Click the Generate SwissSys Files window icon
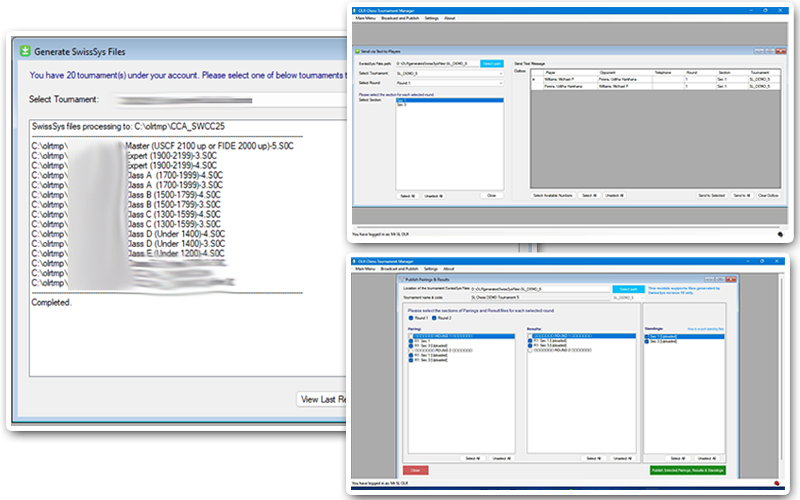Viewport: 800px width, 500px height. (23, 50)
